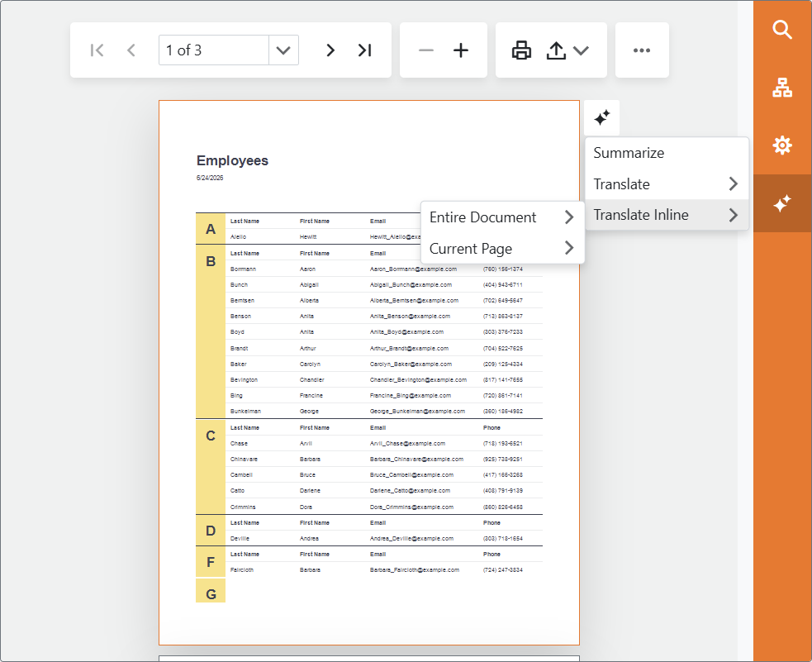
Task: Click the Phone column header in group C
Action: tap(492, 428)
